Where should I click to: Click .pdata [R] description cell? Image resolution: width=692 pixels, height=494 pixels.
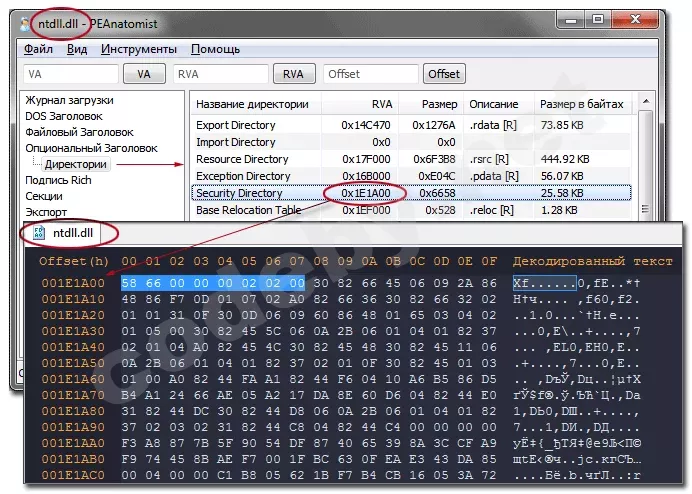coord(494,176)
